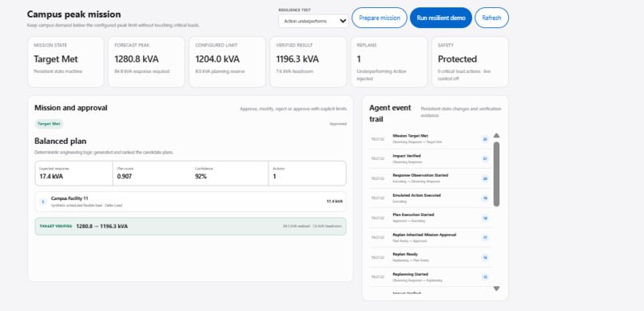The image size is (644, 311).
Task: Click the Campus peak mission title
Action: point(74,14)
